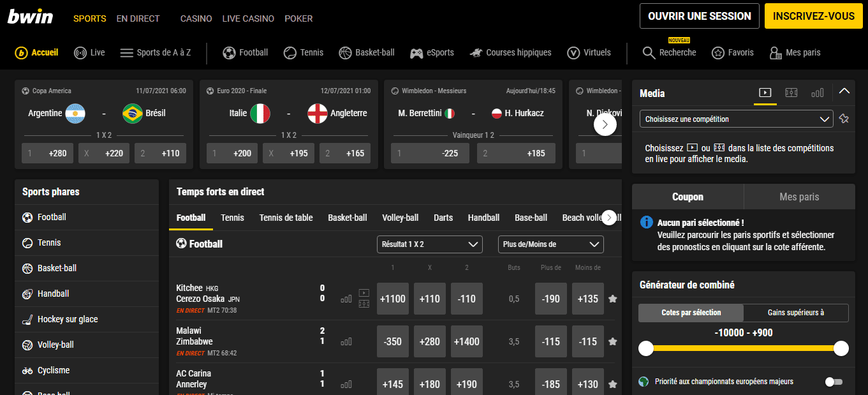Open statistics icon for Kitchee vs Cerezo Osaka
The image size is (868, 395).
coord(346,299)
